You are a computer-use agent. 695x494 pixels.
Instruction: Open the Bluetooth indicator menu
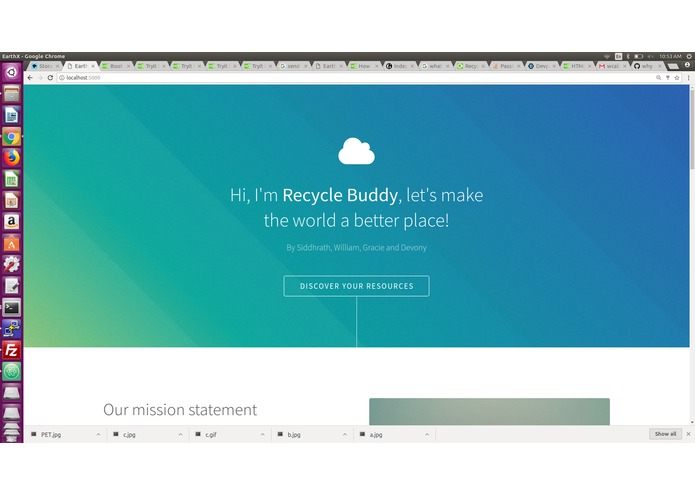(x=628, y=56)
